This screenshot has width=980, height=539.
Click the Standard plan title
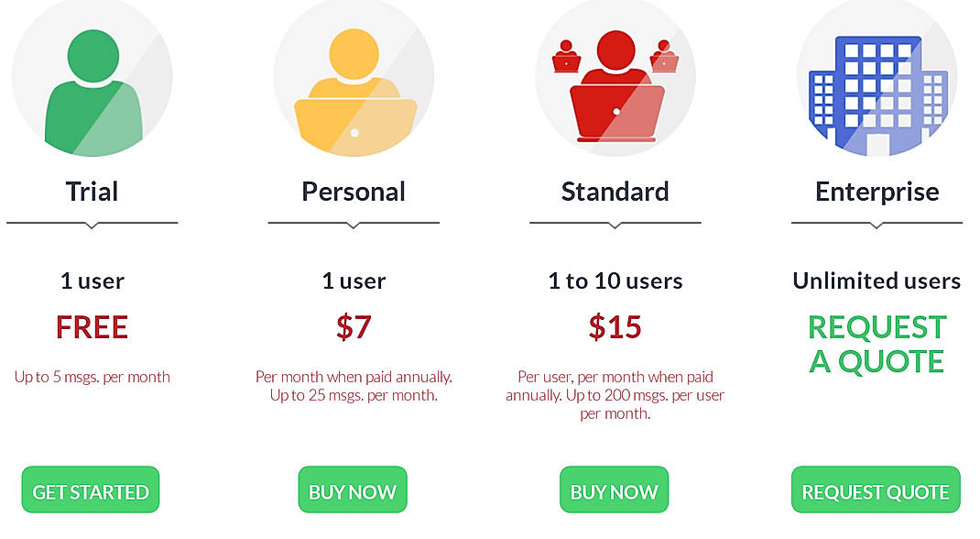(615, 192)
